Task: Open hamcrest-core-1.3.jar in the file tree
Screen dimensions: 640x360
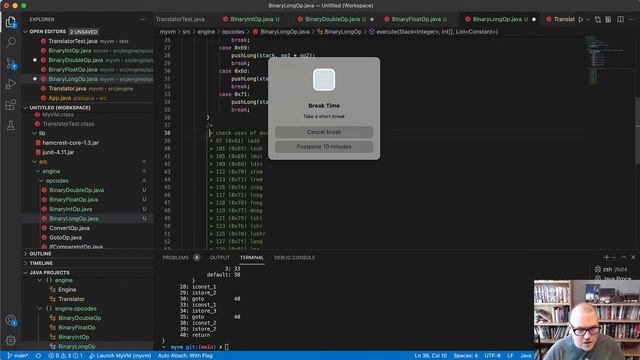Action: 70,143
